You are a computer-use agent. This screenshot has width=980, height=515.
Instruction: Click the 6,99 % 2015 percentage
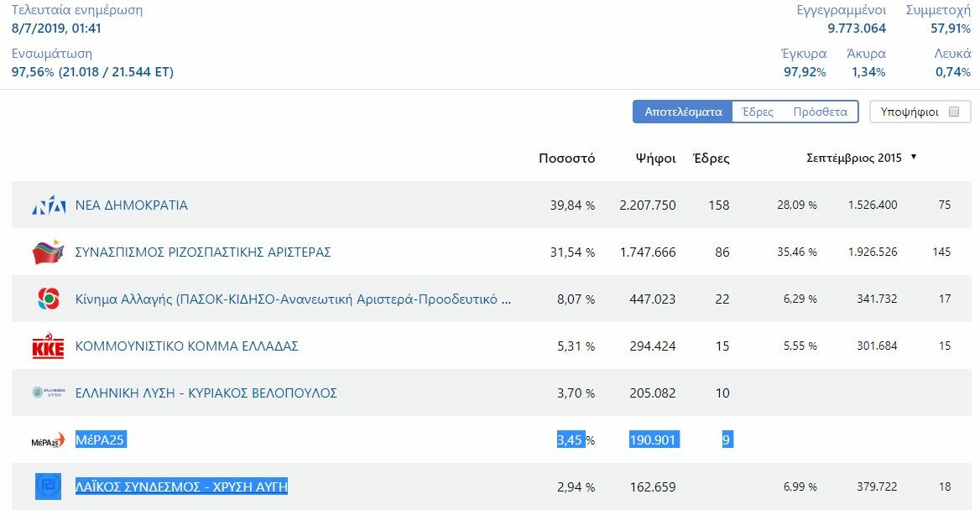tap(800, 486)
